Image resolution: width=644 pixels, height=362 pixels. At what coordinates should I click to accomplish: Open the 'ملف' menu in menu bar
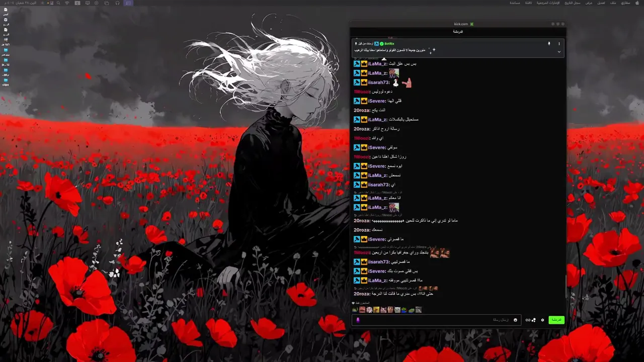click(613, 3)
